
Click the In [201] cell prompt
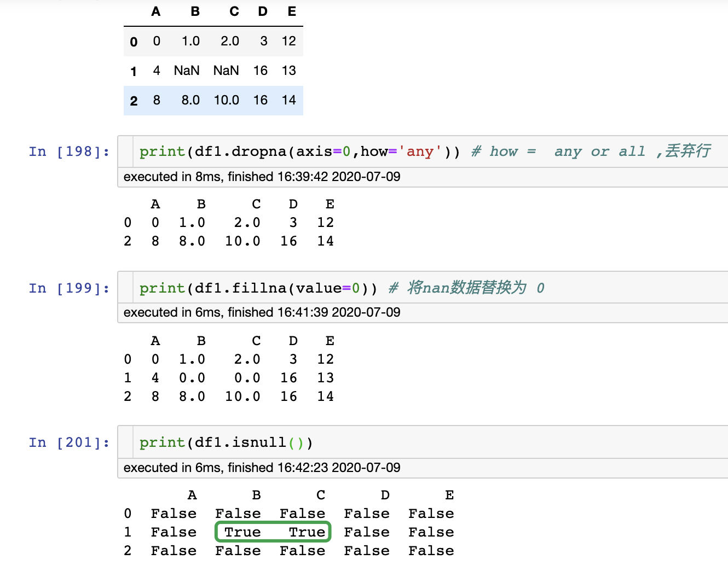pyautogui.click(x=69, y=442)
